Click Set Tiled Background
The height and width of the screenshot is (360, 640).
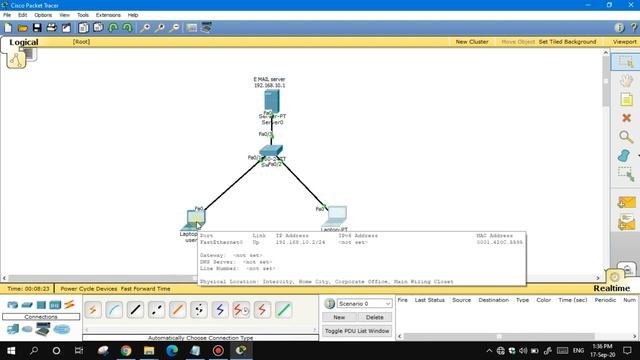pyautogui.click(x=567, y=42)
